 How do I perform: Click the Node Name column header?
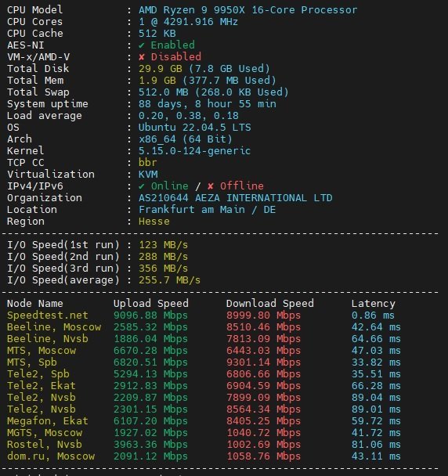coord(35,304)
